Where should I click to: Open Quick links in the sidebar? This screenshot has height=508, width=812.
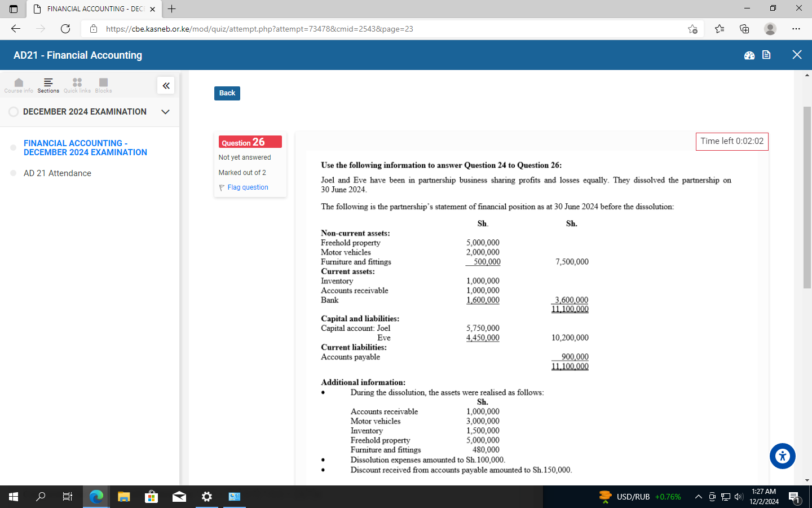(77, 85)
